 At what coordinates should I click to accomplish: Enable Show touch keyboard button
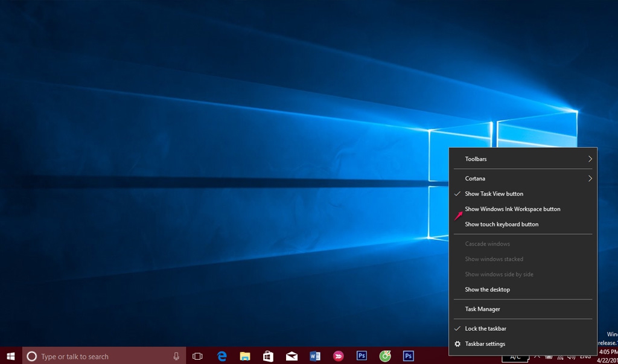pyautogui.click(x=502, y=224)
